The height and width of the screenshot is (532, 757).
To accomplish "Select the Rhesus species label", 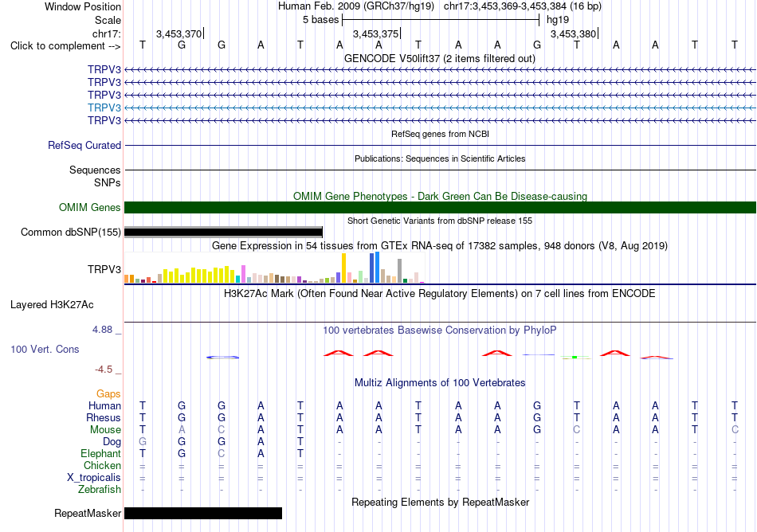I will pos(104,417).
